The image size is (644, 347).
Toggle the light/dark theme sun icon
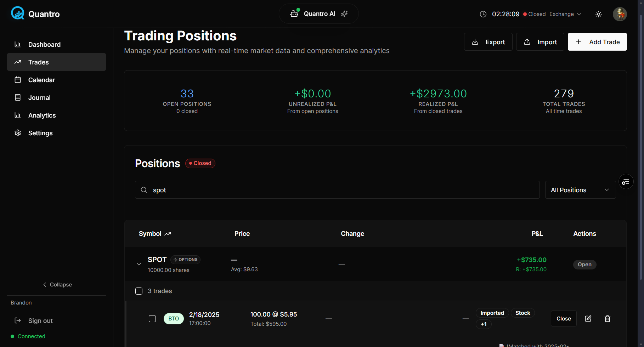point(599,14)
